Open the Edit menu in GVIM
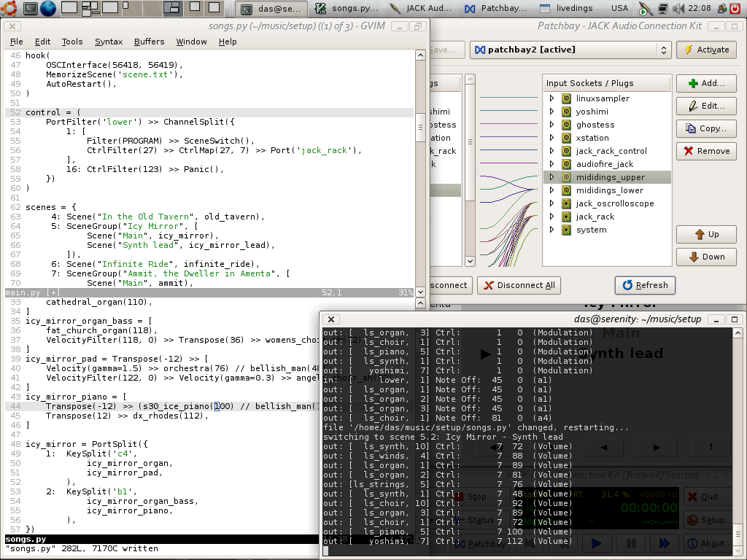The image size is (747, 560). [42, 42]
